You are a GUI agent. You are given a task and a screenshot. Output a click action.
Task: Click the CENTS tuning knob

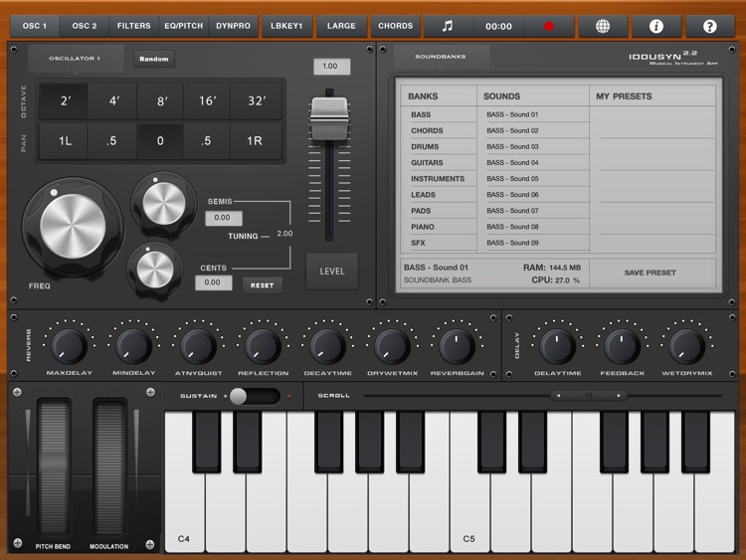tap(155, 270)
